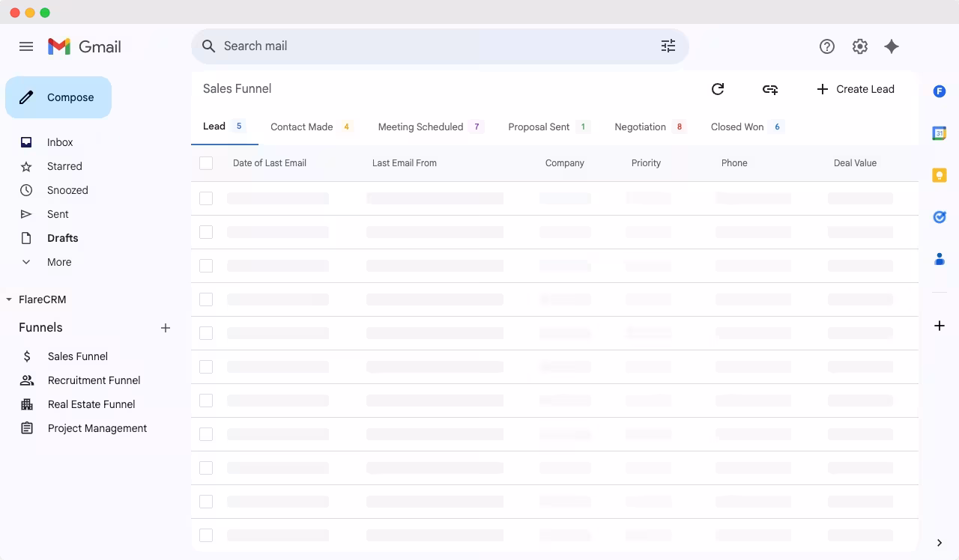Expand the More section in the sidebar

coord(26,262)
